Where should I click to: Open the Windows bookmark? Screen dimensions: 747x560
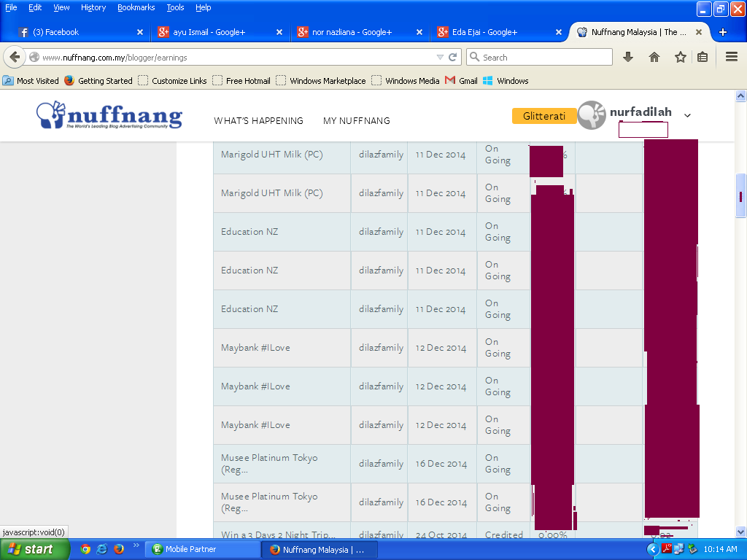pos(506,80)
